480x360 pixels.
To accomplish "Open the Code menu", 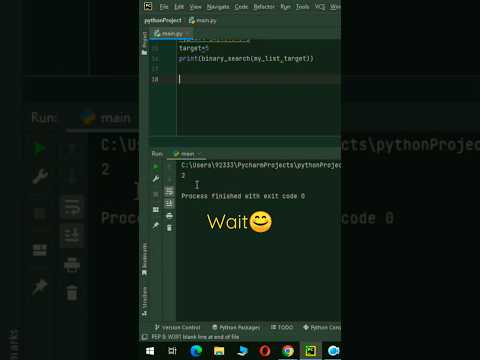I will [241, 7].
